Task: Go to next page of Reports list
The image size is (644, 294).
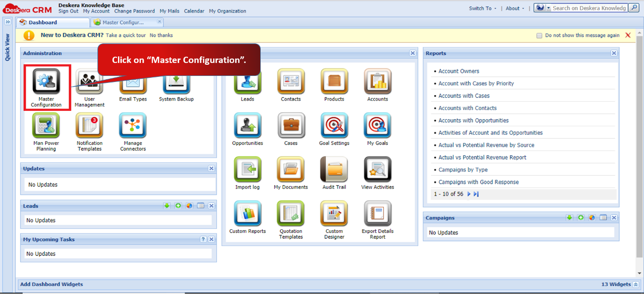Action: 469,194
